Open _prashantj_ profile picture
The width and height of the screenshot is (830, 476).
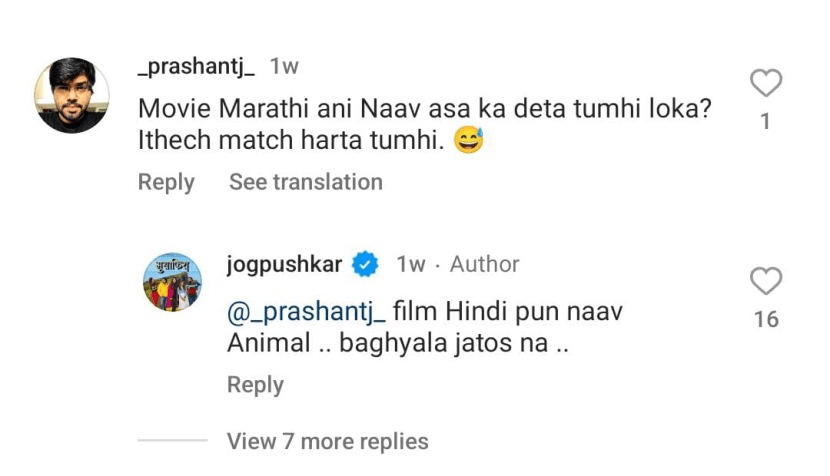(72, 96)
